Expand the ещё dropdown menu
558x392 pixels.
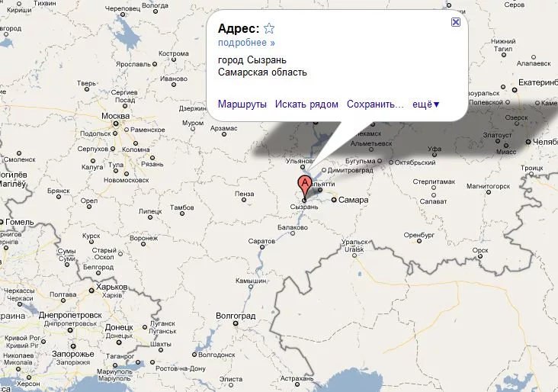[x=426, y=104]
